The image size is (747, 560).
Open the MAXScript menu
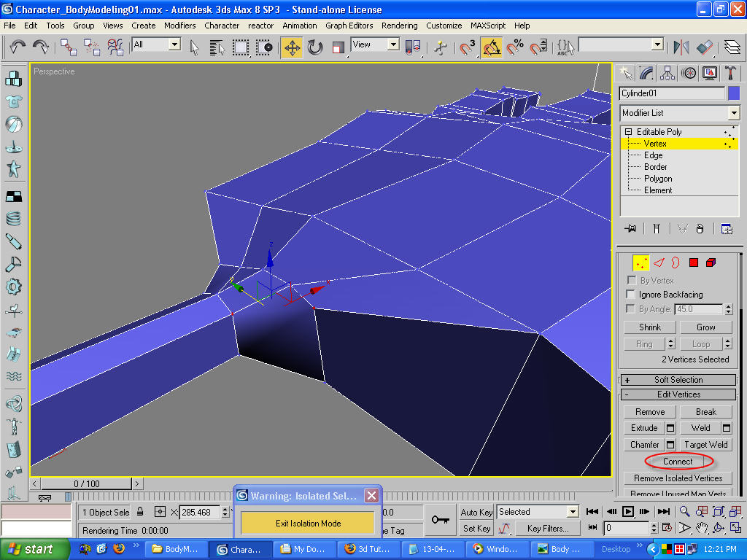pyautogui.click(x=488, y=26)
